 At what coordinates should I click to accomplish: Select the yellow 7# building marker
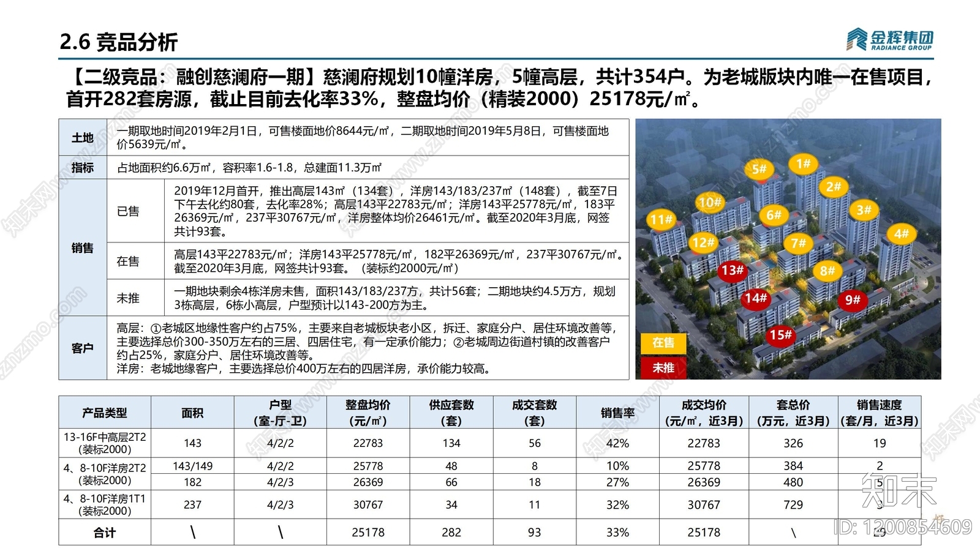click(x=798, y=244)
